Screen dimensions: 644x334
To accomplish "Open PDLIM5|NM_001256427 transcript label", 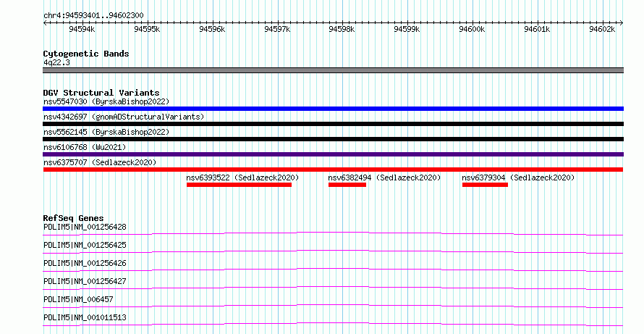I will tap(85, 281).
